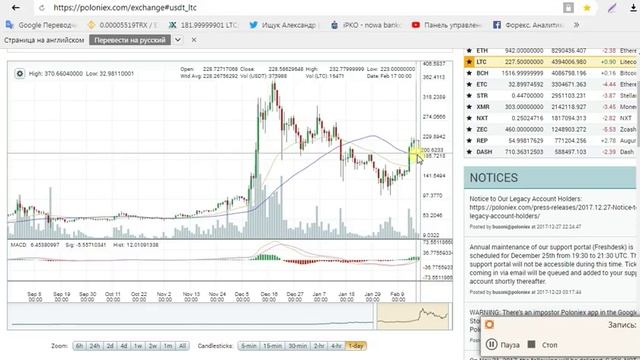This screenshot has width=640, height=360.
Task: Toggle the BCH favorite star
Action: pos(469,73)
